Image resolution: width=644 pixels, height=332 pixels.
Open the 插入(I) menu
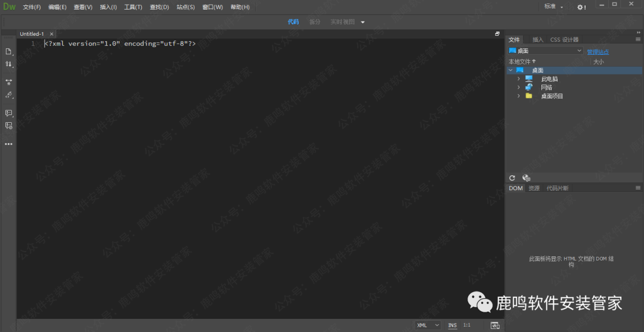pyautogui.click(x=108, y=7)
